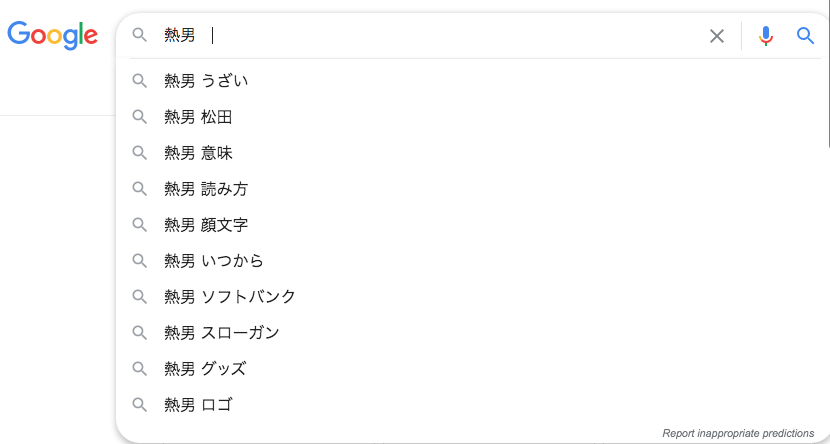The width and height of the screenshot is (830, 444).
Task: Click magnifier icon beside 熱男 うざい
Action: [140, 81]
